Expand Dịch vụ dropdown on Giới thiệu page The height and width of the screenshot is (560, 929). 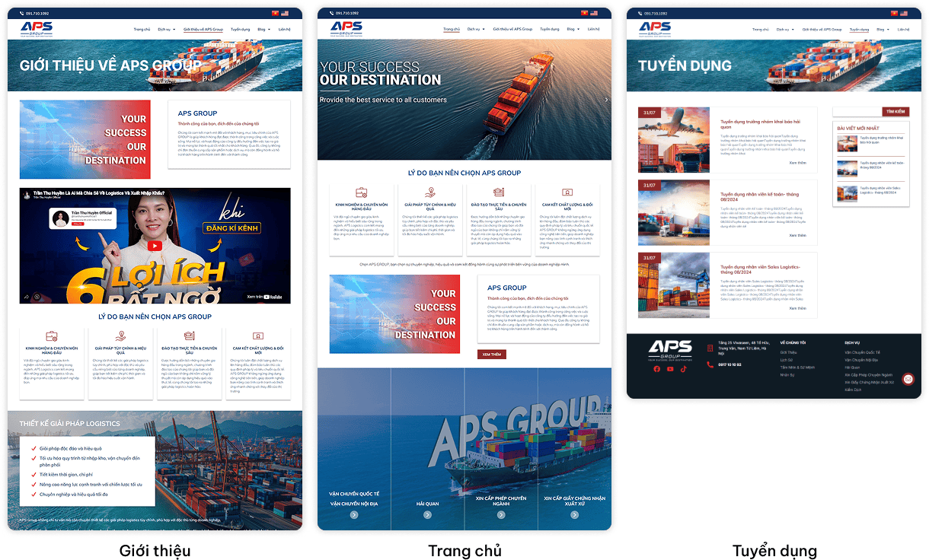[164, 29]
